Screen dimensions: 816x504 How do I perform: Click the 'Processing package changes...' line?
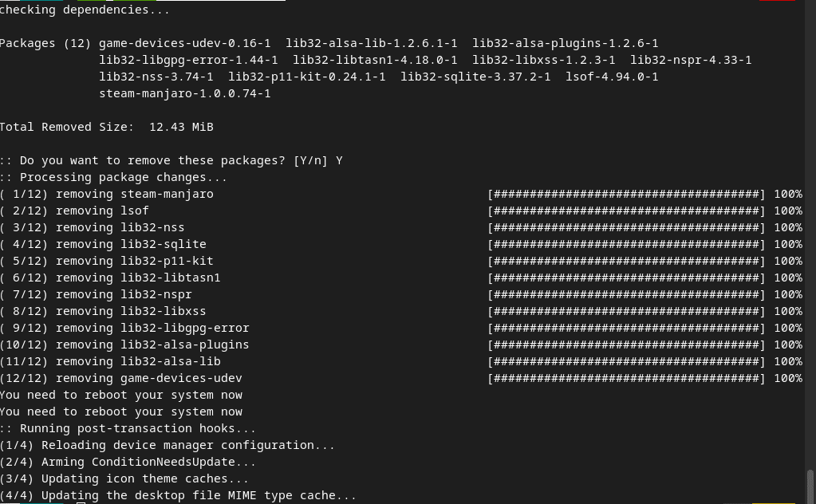(113, 177)
